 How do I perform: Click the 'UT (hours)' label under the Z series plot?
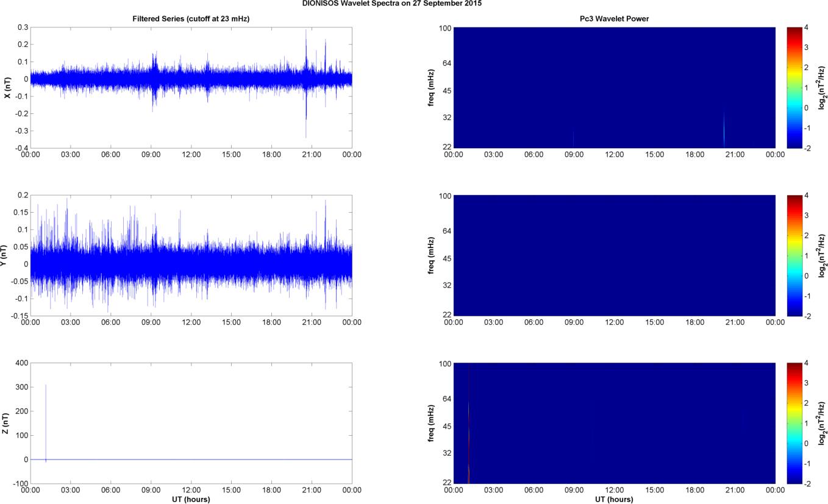[191, 499]
